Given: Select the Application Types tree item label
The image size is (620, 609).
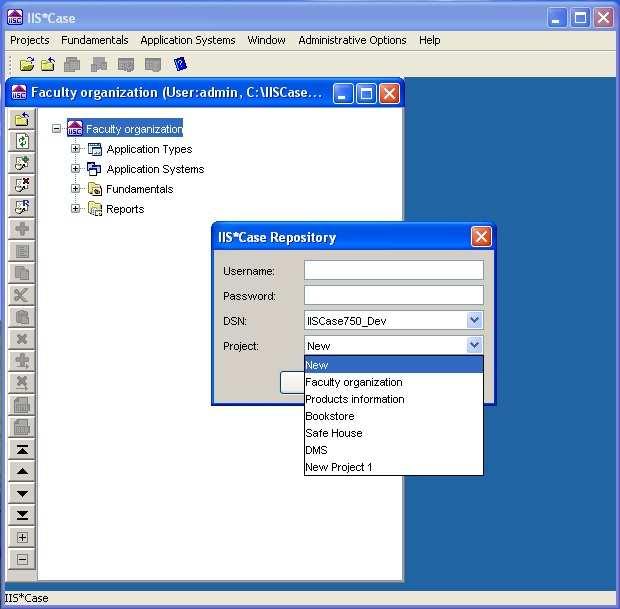Looking at the screenshot, I should [x=149, y=149].
